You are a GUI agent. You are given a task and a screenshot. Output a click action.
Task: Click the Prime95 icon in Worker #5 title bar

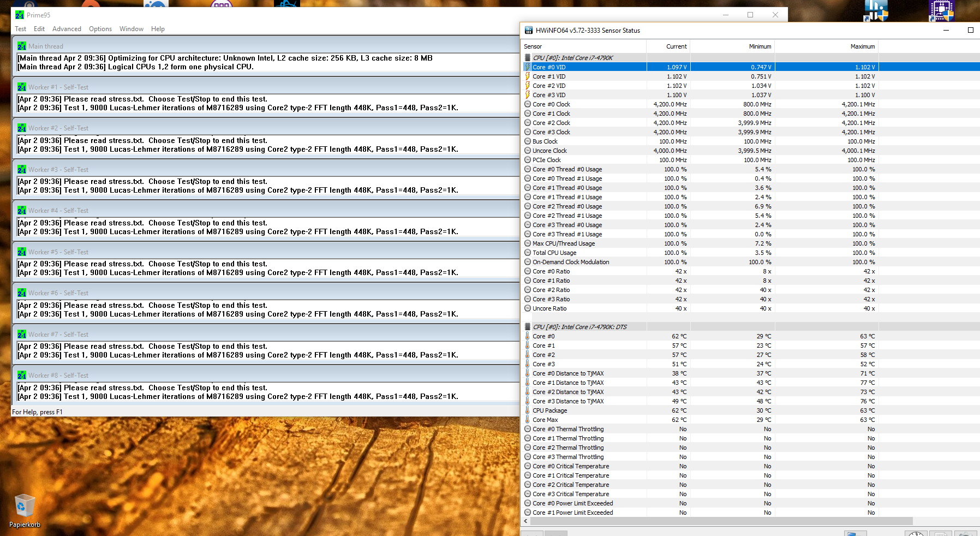pos(22,252)
